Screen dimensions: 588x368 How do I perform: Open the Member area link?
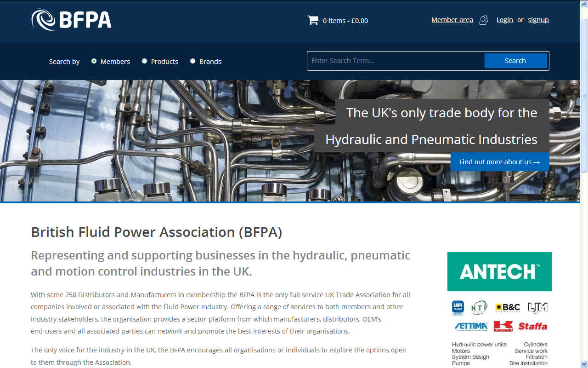[x=452, y=20]
